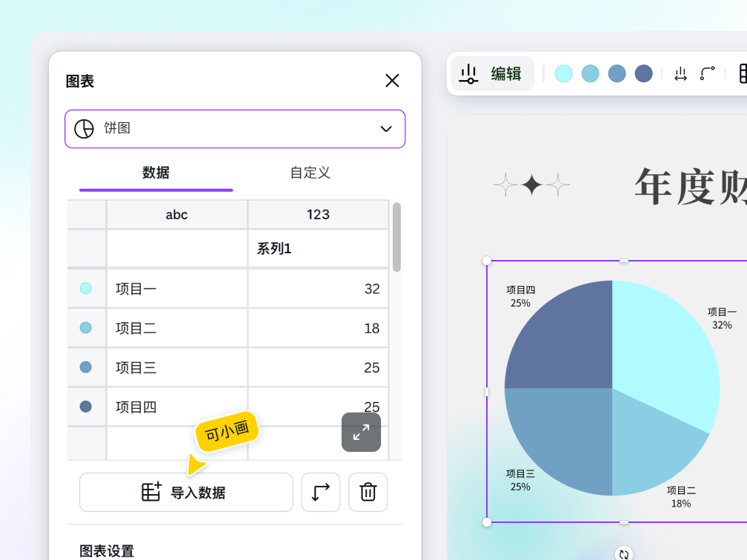The height and width of the screenshot is (560, 747).
Task: Select the sparkle star decoration graphic
Action: coord(531,184)
